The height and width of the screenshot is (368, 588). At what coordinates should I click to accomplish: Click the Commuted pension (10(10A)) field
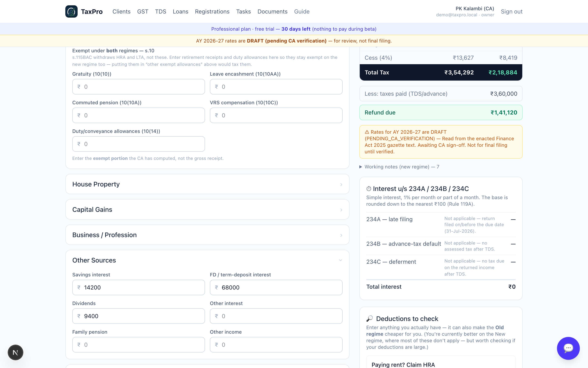pos(138,115)
